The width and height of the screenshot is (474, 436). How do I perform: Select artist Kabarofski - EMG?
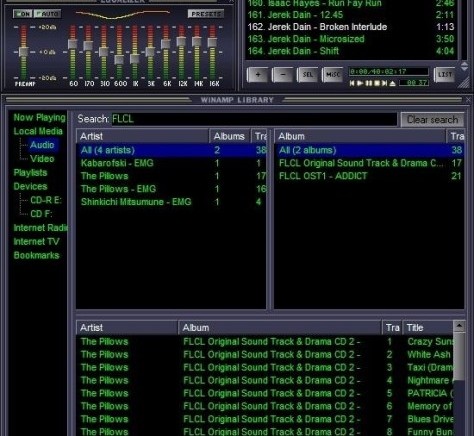coord(171,163)
